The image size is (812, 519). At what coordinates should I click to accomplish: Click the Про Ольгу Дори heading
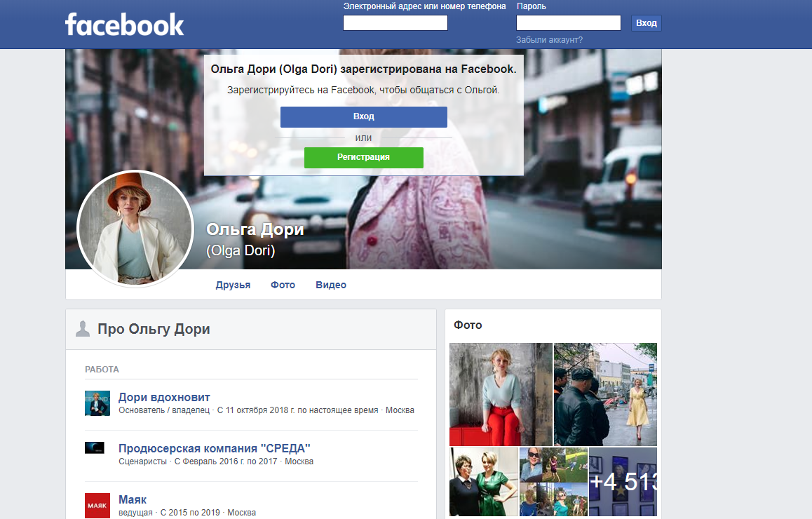pos(154,329)
